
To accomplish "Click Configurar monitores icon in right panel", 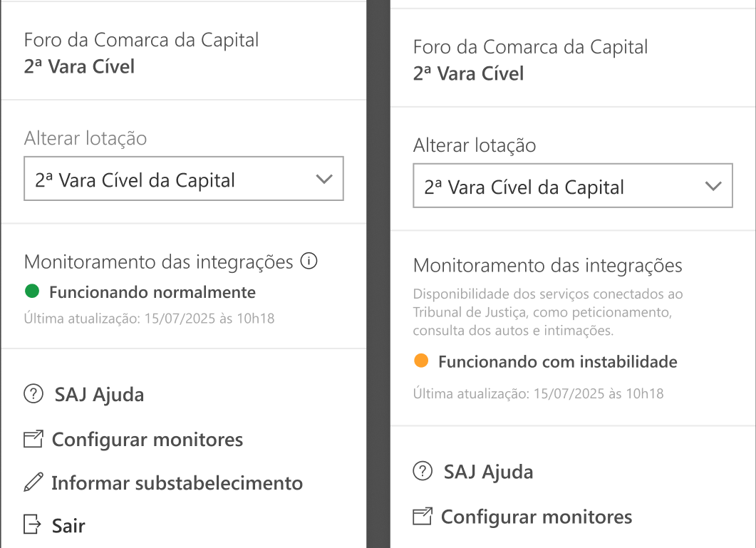I will 423,516.
